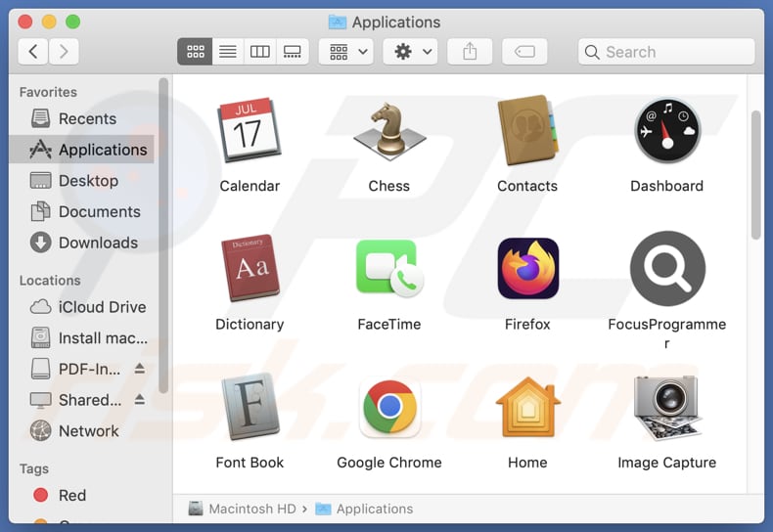The image size is (773, 532).
Task: Select the FocusProgrammer magnifier app icon
Action: pyautogui.click(x=667, y=269)
